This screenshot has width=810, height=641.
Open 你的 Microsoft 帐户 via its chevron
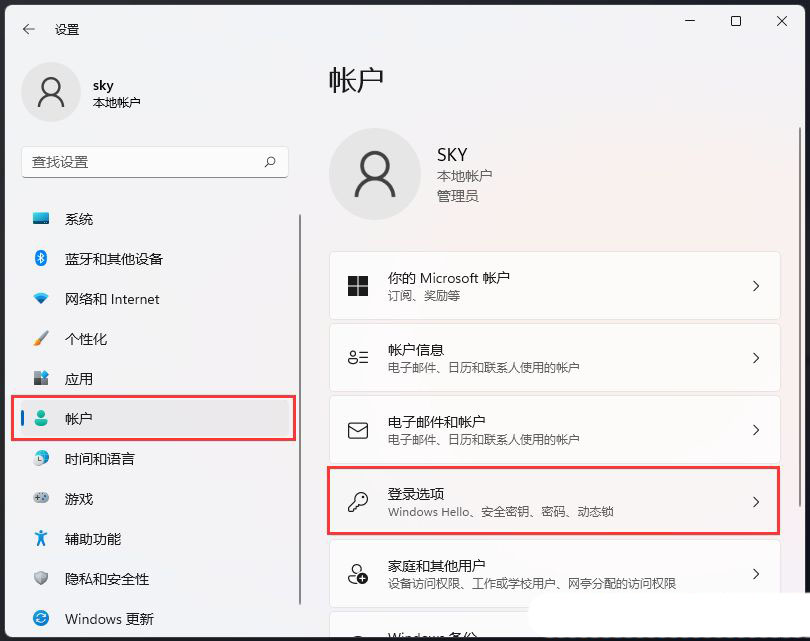point(757,285)
